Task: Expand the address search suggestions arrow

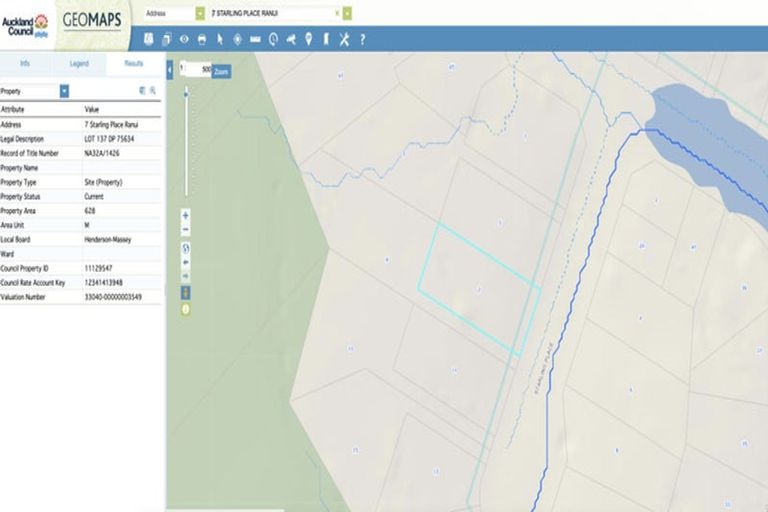Action: click(x=347, y=13)
